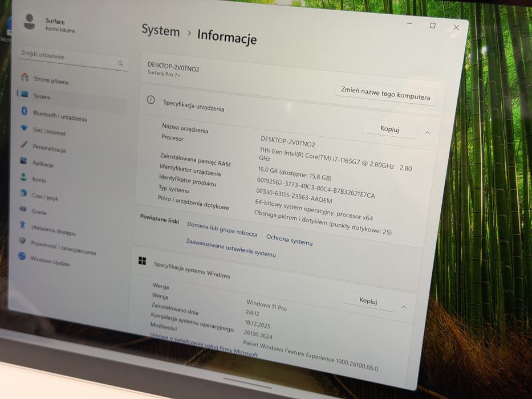The image size is (532, 399).
Task: Click the Strona główna home icon
Action: (x=25, y=77)
